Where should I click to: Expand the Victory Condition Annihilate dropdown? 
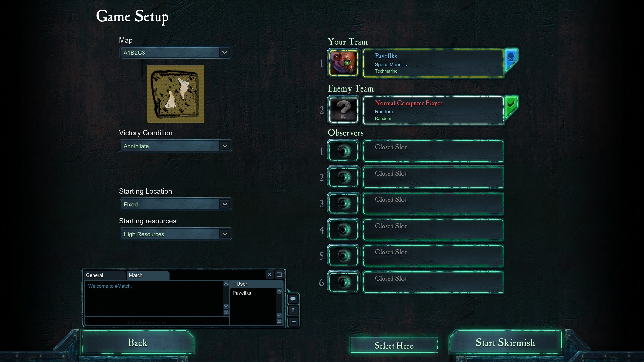point(176,146)
